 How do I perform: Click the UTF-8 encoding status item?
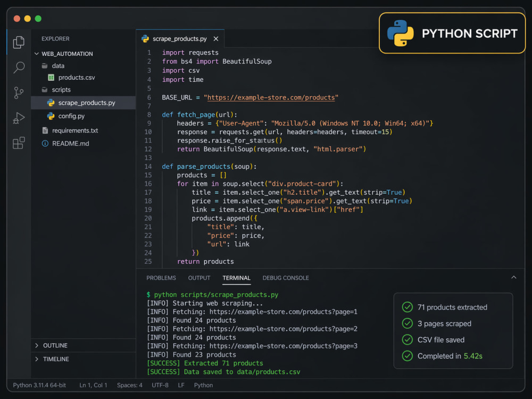point(160,385)
